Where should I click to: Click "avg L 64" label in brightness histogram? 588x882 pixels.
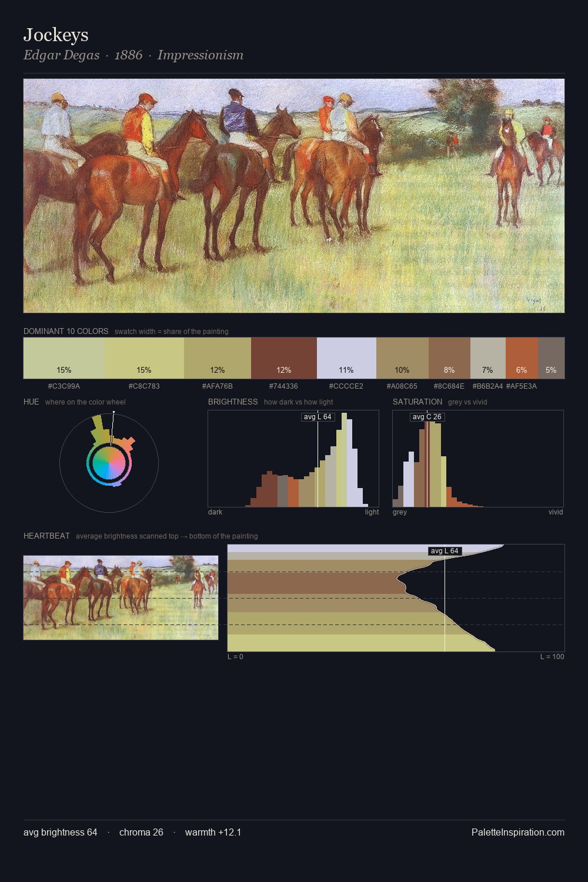pyautogui.click(x=318, y=417)
